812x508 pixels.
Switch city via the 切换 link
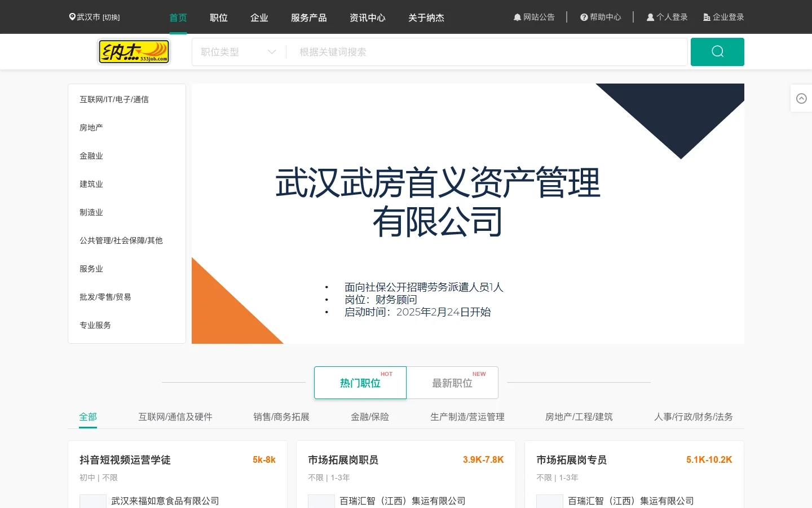111,17
